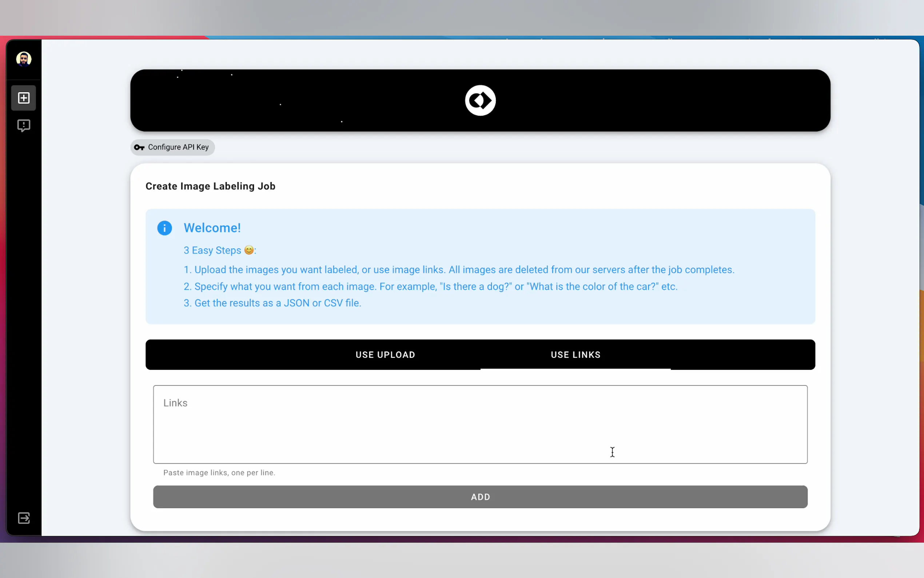Click the Create Image Labeling Job title
The width and height of the screenshot is (924, 578).
pos(210,186)
